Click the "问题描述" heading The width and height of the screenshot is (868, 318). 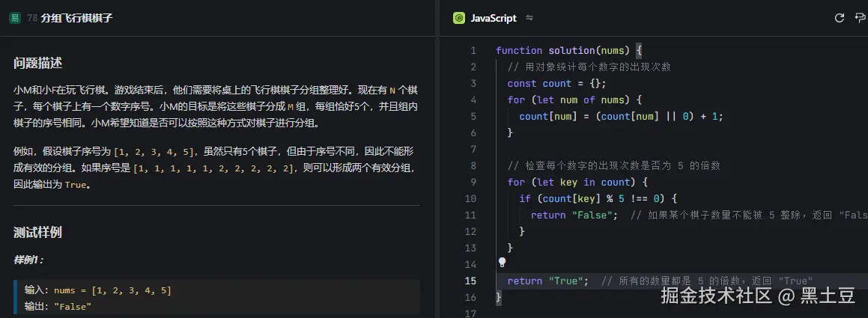click(x=37, y=63)
